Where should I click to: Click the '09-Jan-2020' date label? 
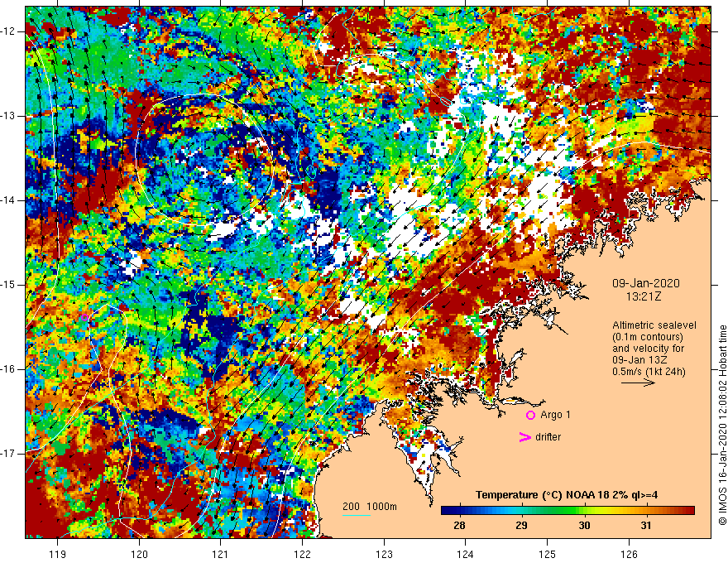[646, 283]
